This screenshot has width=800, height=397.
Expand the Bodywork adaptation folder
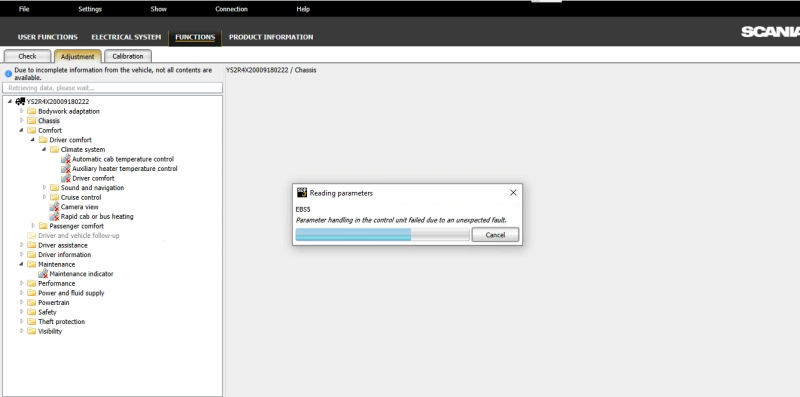(x=21, y=111)
